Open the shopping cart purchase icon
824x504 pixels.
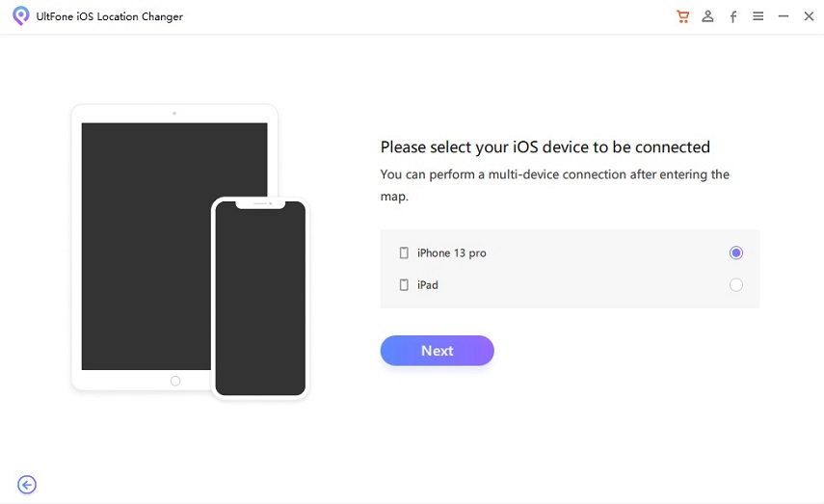click(x=683, y=16)
